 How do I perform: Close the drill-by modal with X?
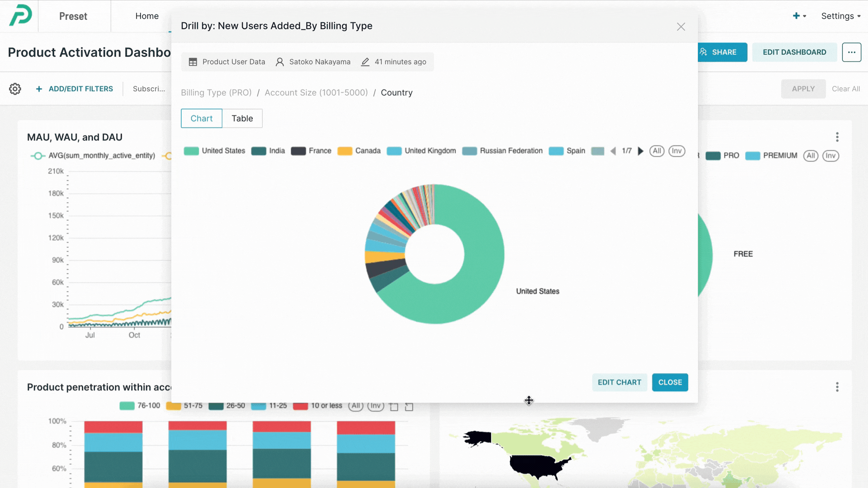tap(681, 27)
